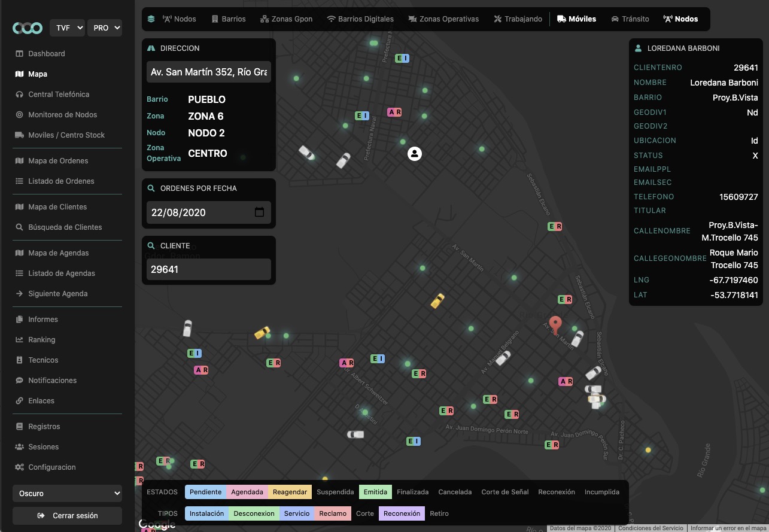This screenshot has height=532, width=769.
Task: Click the phone number 15609727
Action: point(738,197)
